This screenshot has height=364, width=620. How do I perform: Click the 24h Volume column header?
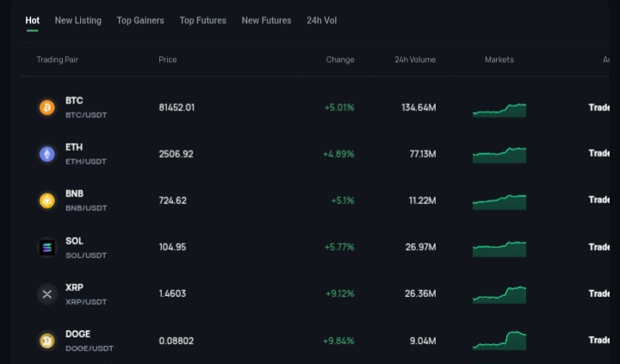click(415, 59)
